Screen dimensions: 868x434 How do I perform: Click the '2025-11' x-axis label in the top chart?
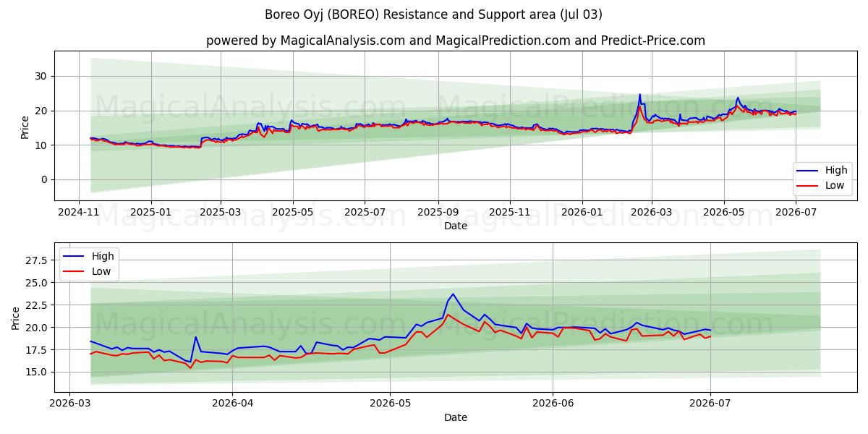click(x=510, y=213)
